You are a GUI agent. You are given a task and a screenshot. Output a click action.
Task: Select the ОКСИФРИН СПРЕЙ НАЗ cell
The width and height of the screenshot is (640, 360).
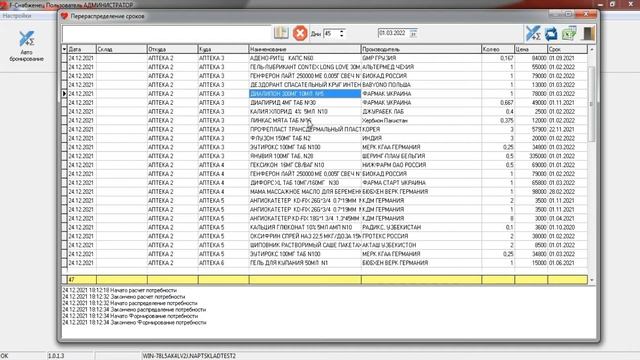point(305,236)
